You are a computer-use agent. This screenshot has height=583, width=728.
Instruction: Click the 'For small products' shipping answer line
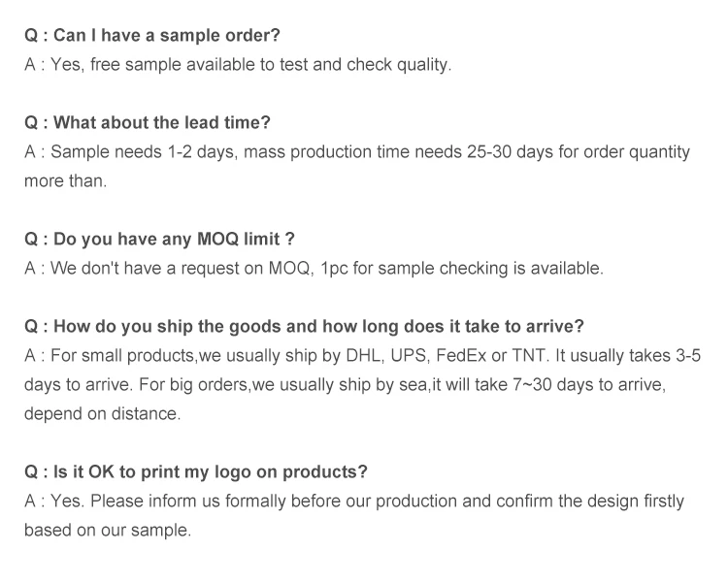(x=362, y=356)
